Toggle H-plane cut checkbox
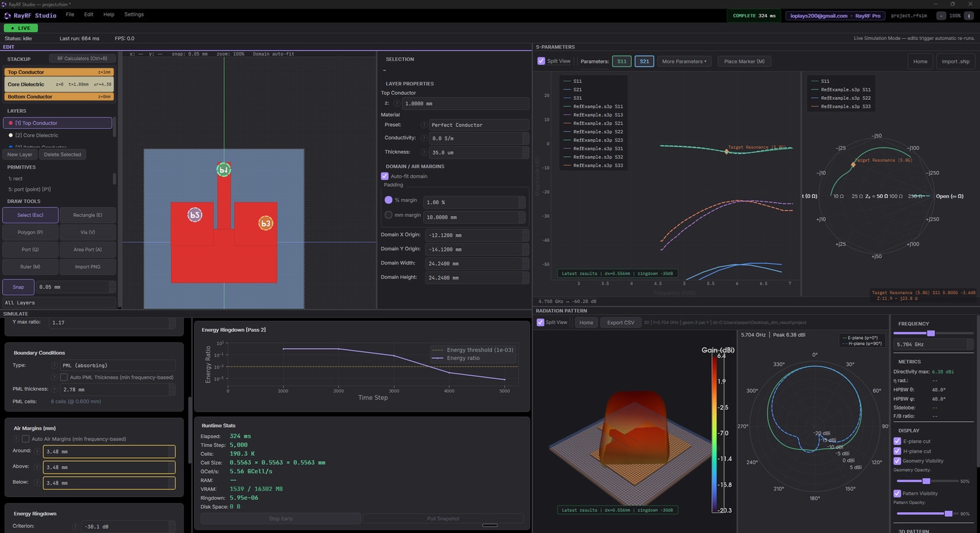 click(897, 451)
